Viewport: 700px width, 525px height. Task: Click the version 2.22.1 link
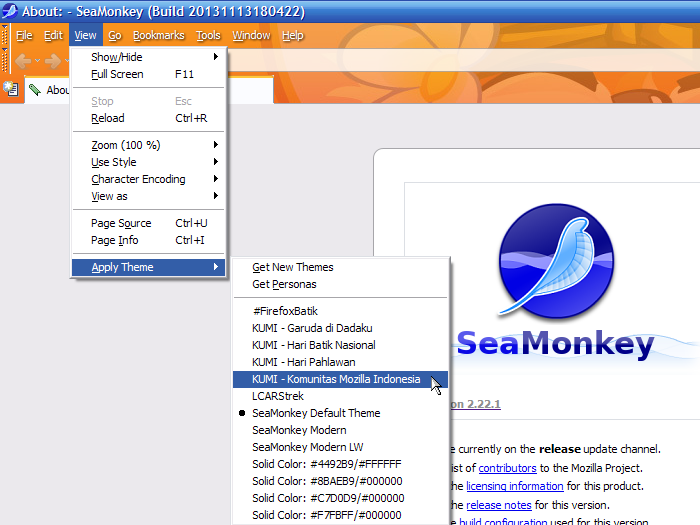475,404
